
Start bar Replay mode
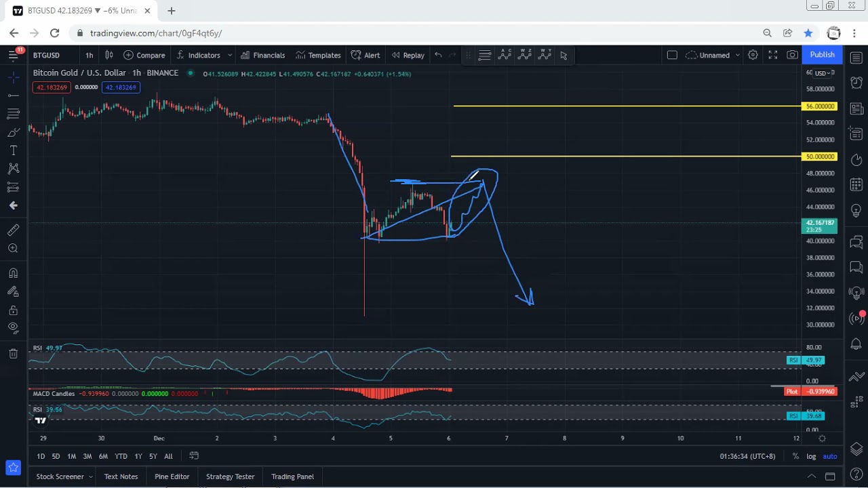coord(408,55)
